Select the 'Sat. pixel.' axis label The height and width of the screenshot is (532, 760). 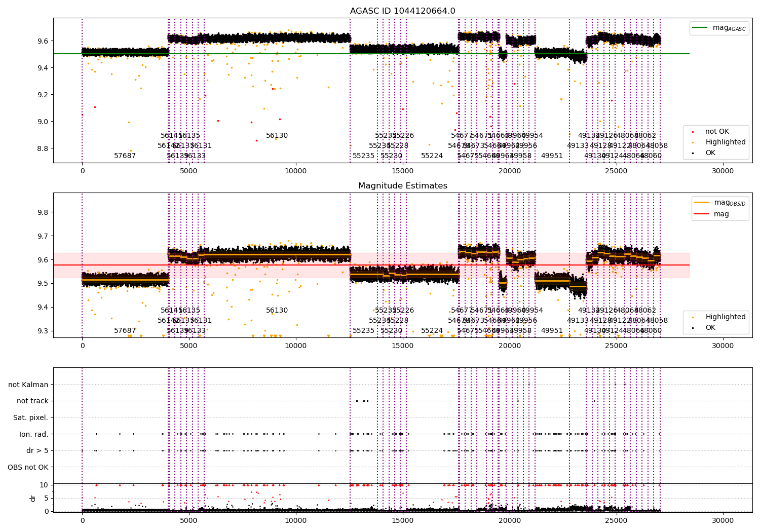pyautogui.click(x=30, y=418)
